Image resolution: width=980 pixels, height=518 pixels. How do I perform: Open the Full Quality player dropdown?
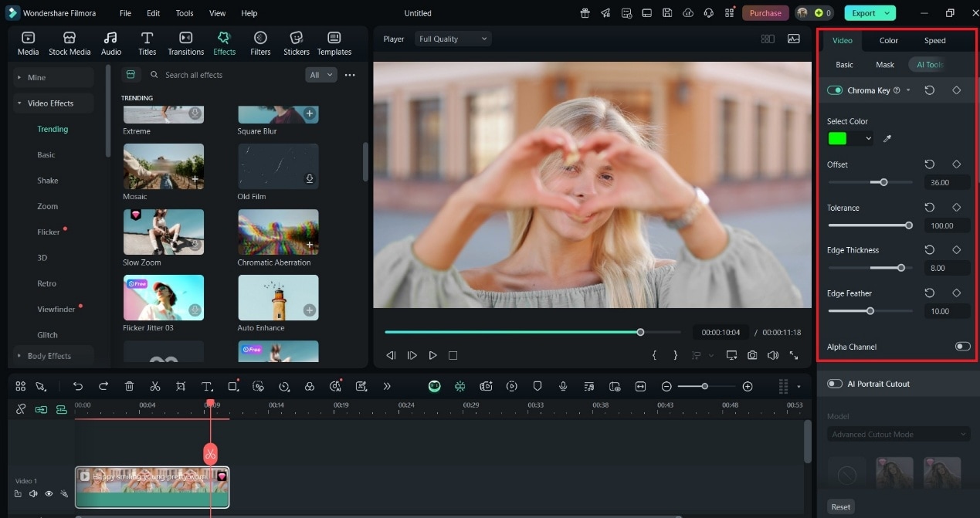pyautogui.click(x=453, y=39)
